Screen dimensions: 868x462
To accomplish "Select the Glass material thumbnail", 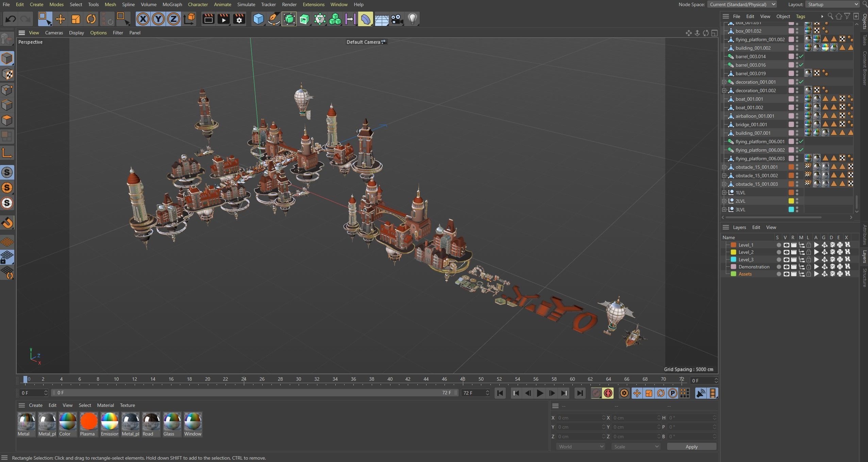I will (172, 422).
